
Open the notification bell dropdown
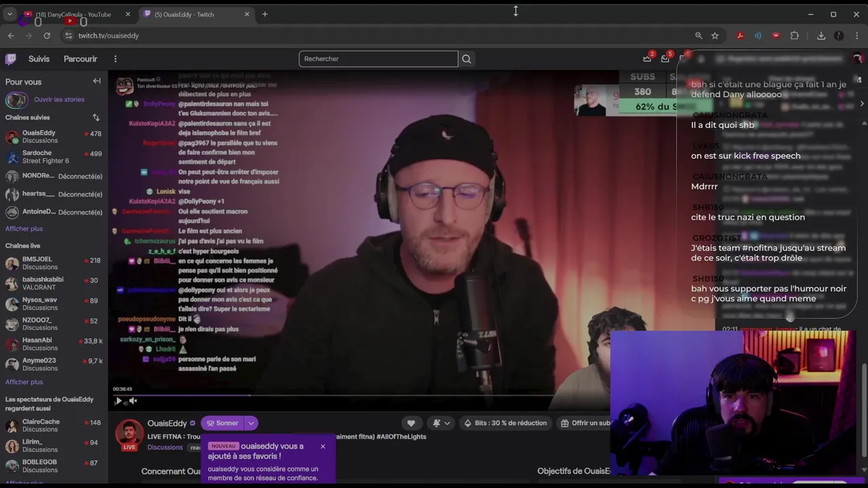click(441, 423)
